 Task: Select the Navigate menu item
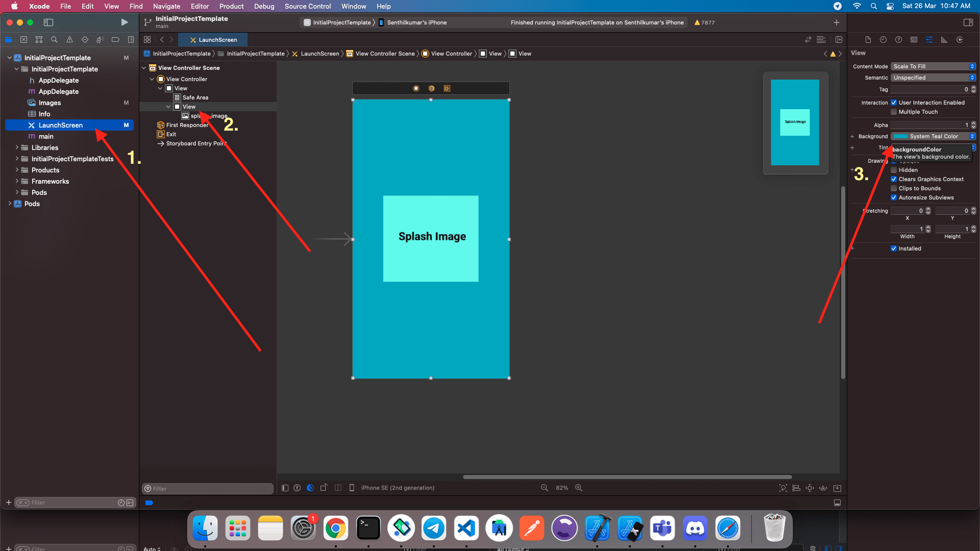pyautogui.click(x=166, y=6)
